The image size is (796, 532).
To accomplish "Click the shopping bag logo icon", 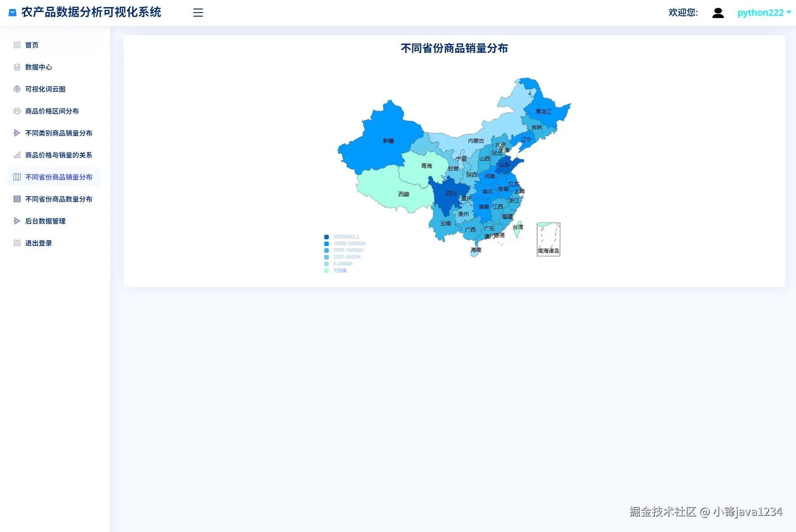I will [13, 13].
